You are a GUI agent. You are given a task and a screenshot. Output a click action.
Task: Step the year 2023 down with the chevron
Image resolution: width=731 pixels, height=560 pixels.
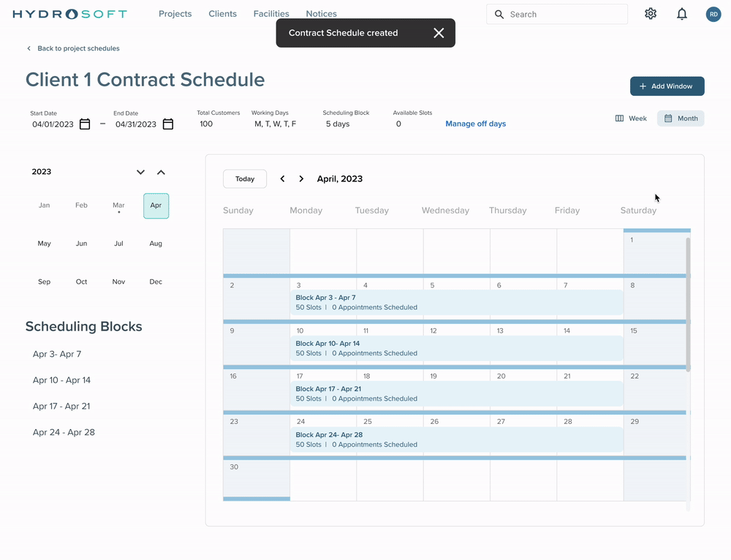pos(140,173)
